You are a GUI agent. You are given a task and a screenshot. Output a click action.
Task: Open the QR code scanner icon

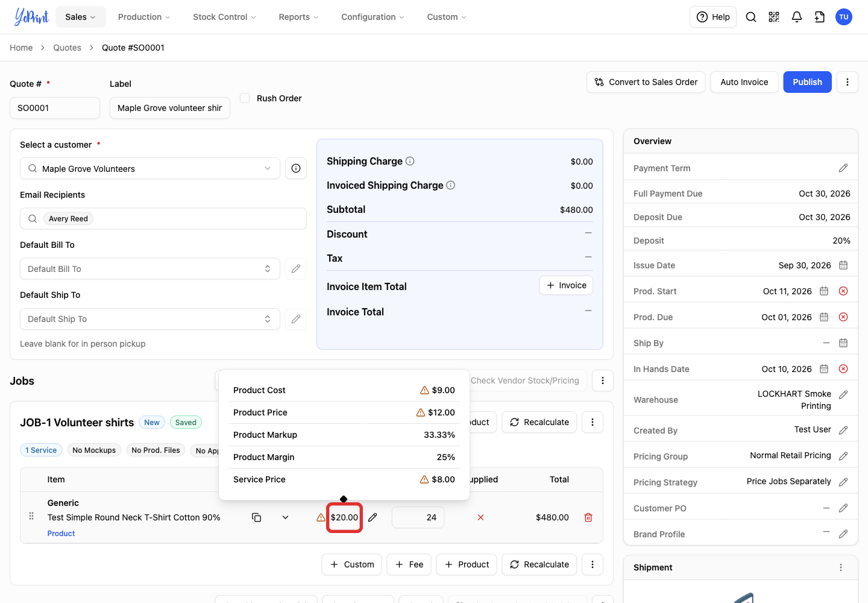774,17
